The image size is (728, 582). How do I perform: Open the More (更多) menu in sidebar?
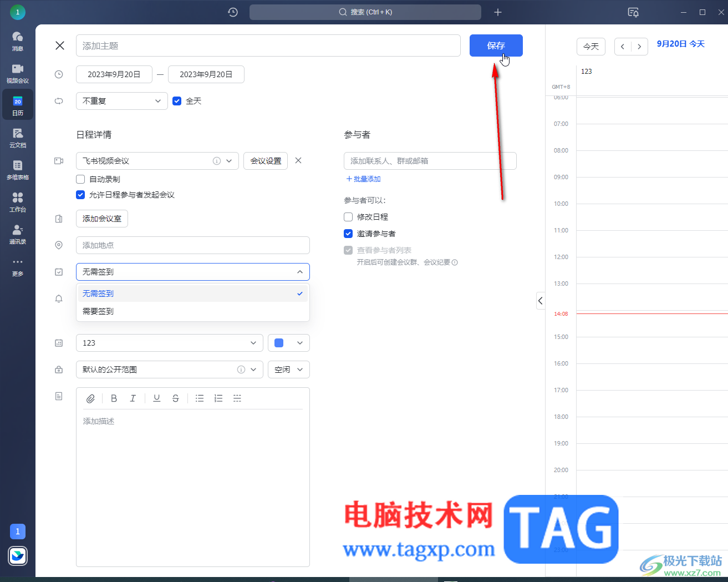click(x=18, y=266)
